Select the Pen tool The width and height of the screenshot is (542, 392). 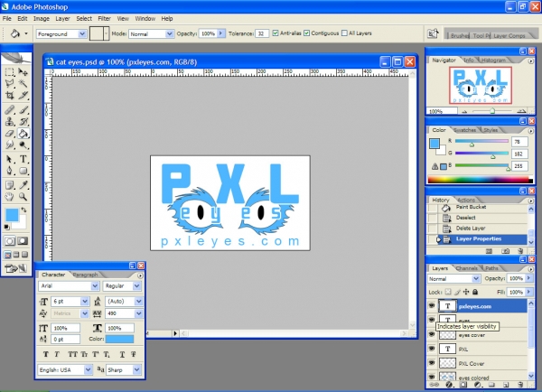(10, 171)
